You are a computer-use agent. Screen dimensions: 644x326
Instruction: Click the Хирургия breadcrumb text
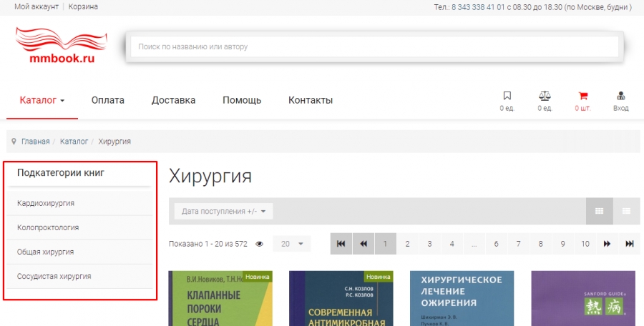coord(114,142)
